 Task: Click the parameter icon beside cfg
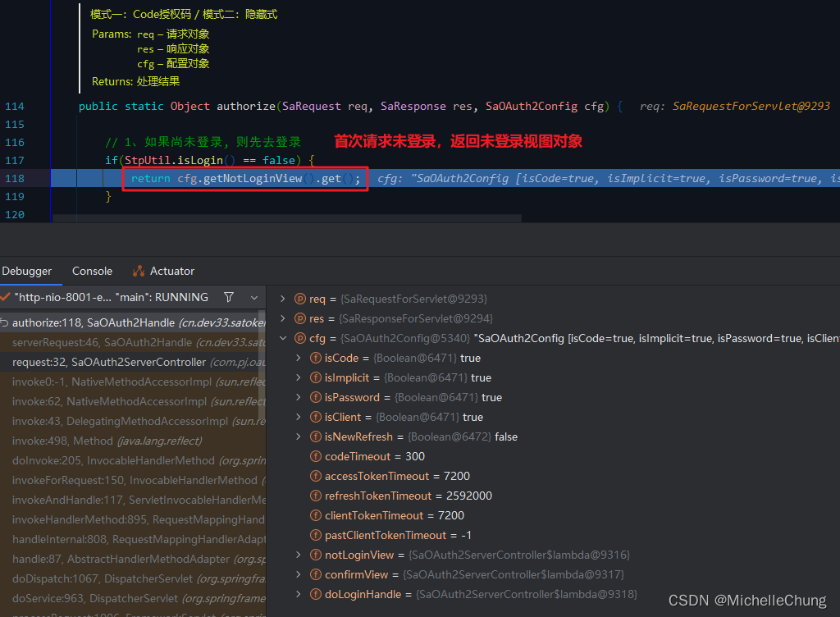[300, 339]
